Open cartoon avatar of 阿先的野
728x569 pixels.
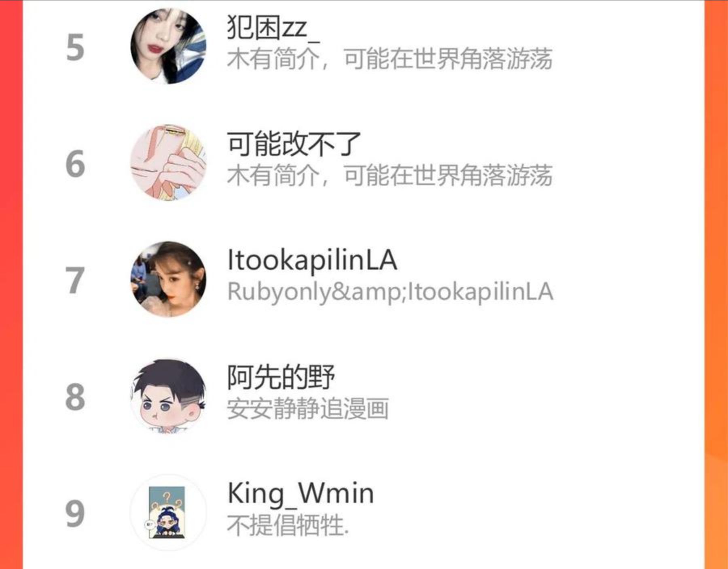tap(168, 395)
